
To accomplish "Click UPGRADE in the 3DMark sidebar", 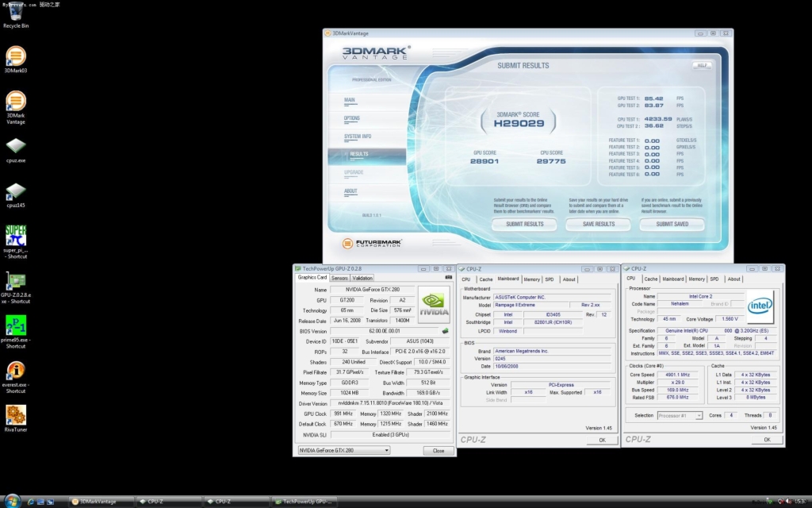I will (354, 172).
